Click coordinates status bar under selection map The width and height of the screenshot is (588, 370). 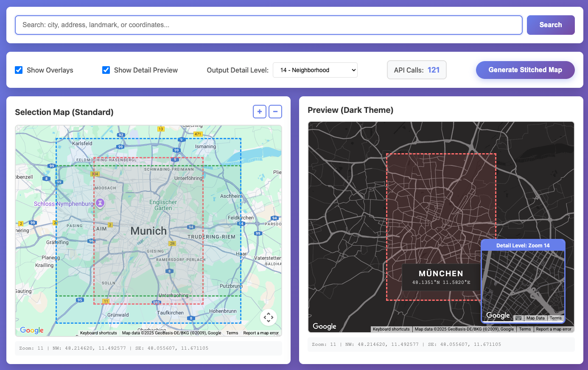pyautogui.click(x=148, y=348)
